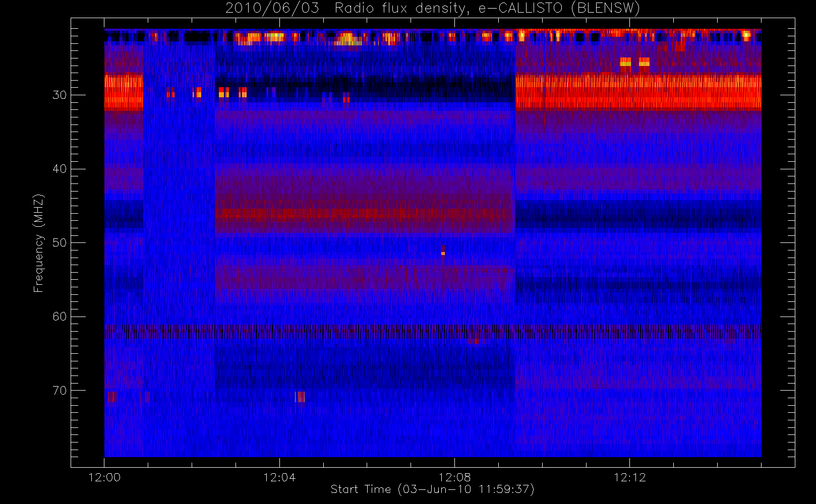Click the 12:08 time tick label
The width and height of the screenshot is (816, 504).
(x=454, y=477)
